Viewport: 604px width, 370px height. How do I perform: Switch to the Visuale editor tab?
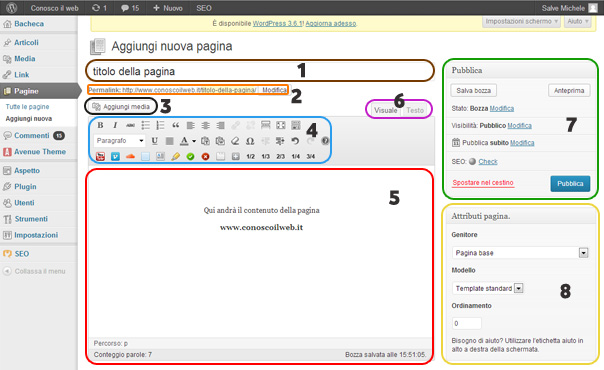pos(385,110)
